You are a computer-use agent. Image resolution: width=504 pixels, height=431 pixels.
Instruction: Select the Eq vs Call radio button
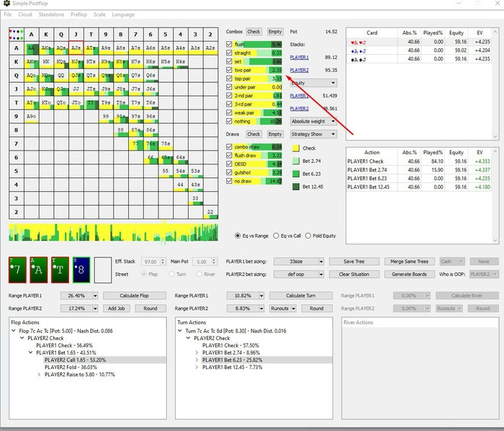[x=276, y=236]
